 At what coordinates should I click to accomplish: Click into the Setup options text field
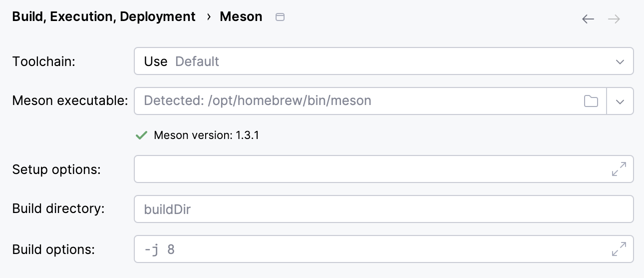point(369,169)
